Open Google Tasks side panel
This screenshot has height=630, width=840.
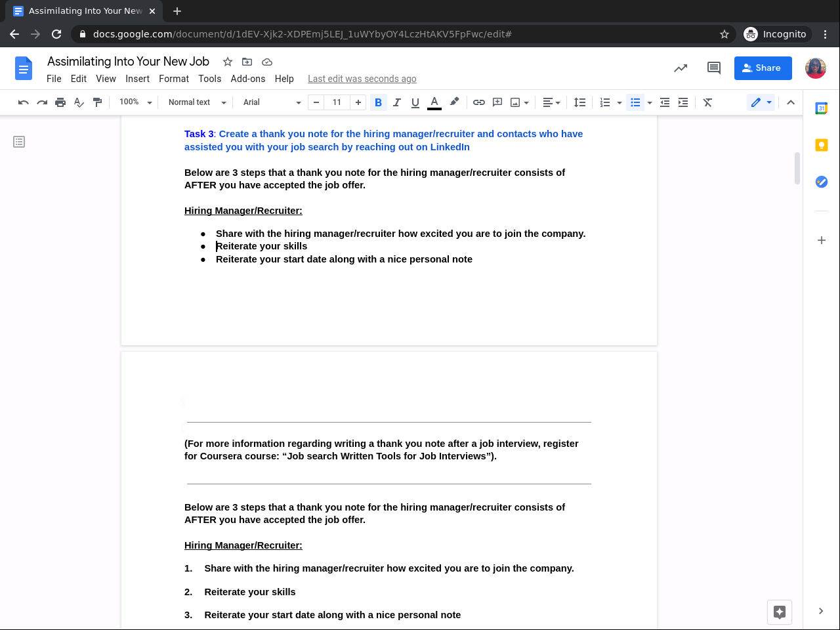822,182
